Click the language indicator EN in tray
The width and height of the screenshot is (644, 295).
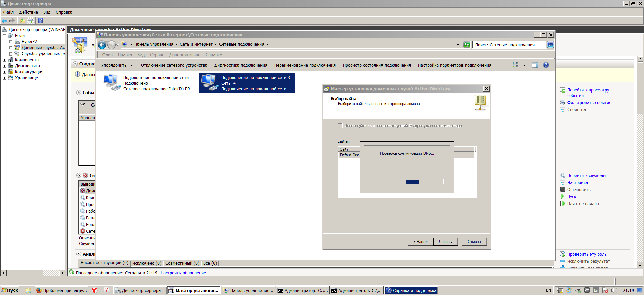tap(548, 290)
